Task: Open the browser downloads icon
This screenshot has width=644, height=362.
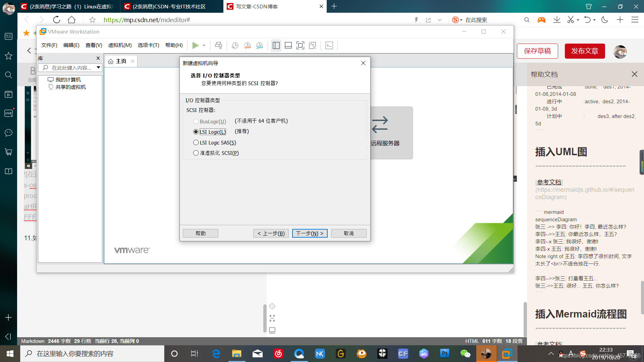Action: click(x=557, y=20)
